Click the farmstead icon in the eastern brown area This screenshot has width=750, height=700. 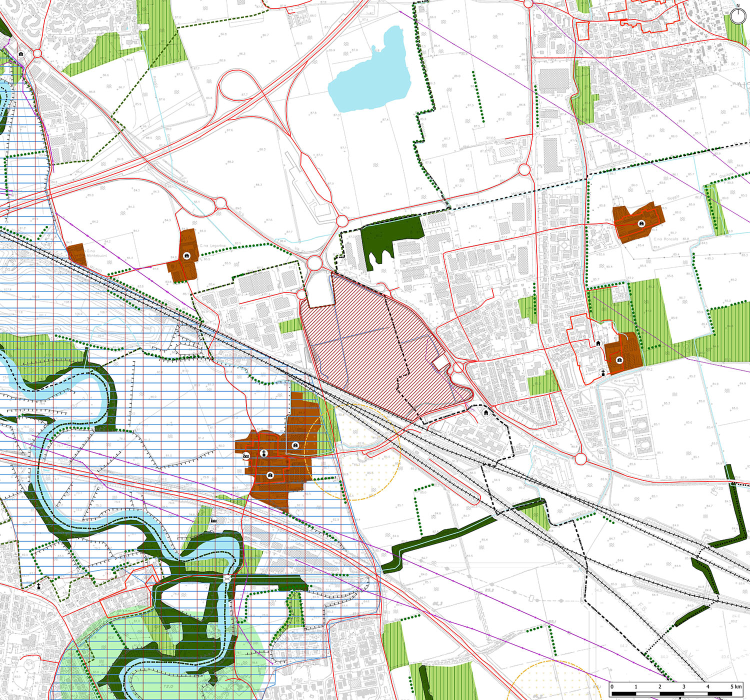[x=619, y=359]
